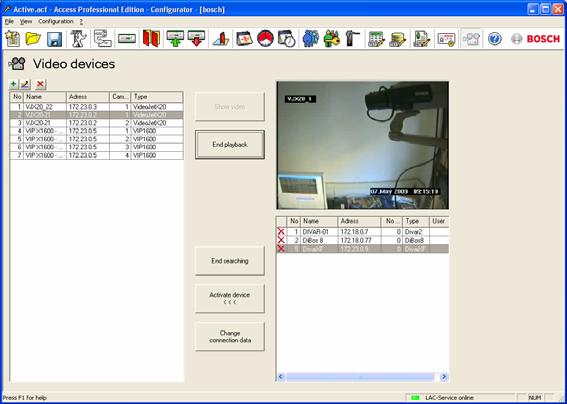
Task: Select the DiBos 8 row in found devices
Action: pyautogui.click(x=363, y=240)
